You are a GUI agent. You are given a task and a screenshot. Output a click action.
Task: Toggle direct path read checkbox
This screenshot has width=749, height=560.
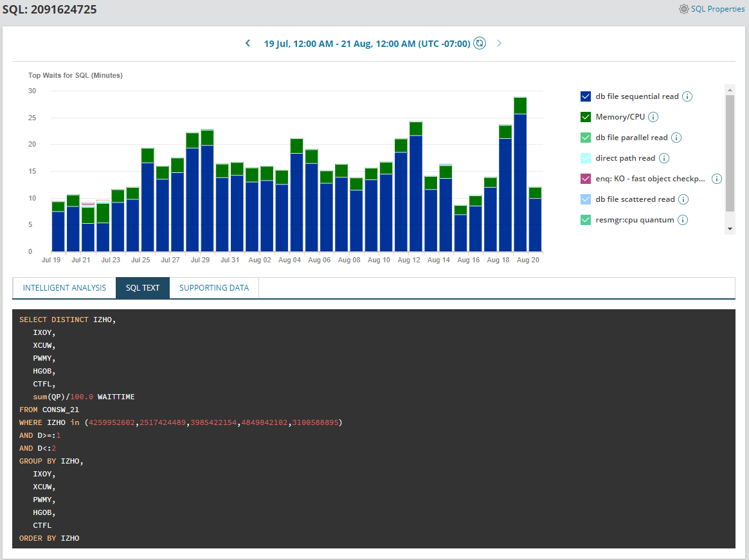(586, 158)
